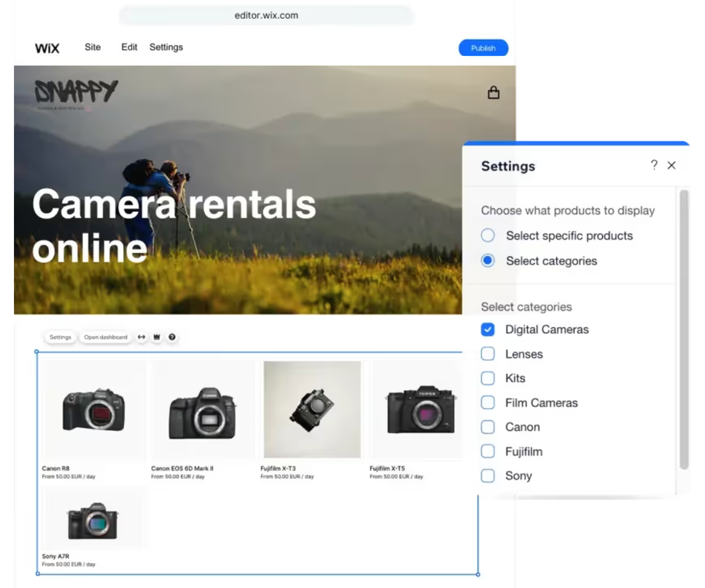The height and width of the screenshot is (588, 705).
Task: Click the Settings panel scrollbar
Action: pyautogui.click(x=684, y=329)
